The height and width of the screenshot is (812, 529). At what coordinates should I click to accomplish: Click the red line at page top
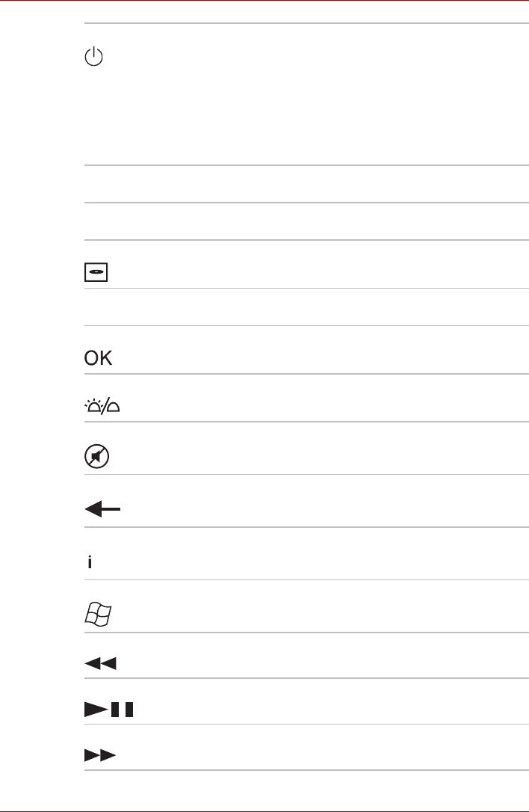(264, 1)
